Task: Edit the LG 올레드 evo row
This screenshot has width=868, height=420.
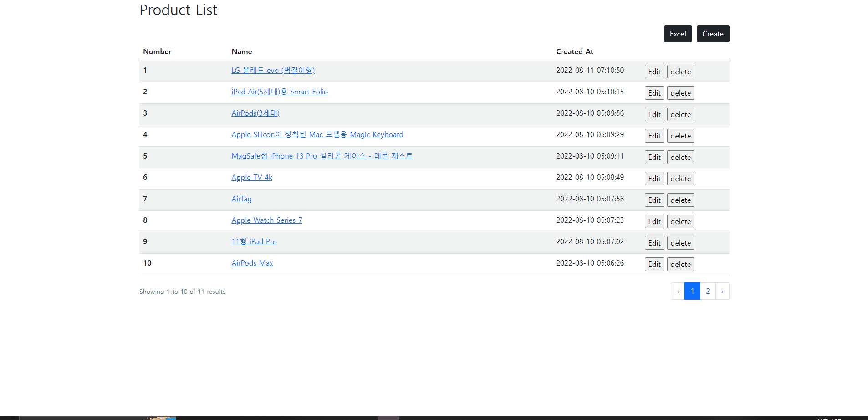Action: pyautogui.click(x=654, y=72)
